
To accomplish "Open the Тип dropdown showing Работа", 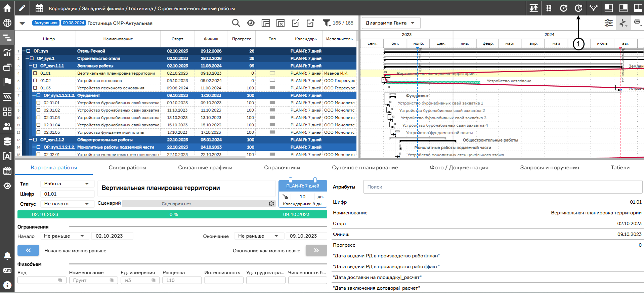I will (67, 184).
